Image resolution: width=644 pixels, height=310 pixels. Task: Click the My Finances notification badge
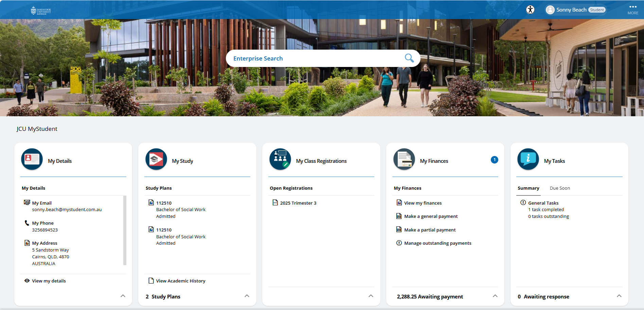coord(495,160)
